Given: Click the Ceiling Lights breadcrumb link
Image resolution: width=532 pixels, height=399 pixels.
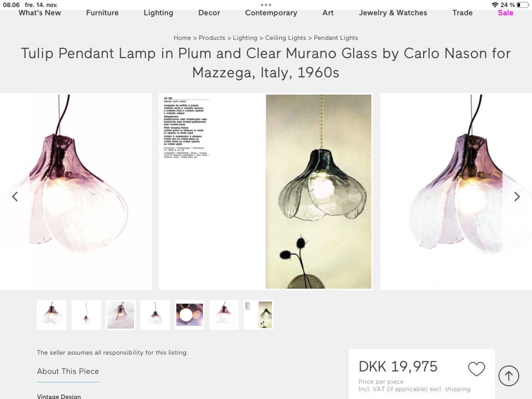Looking at the screenshot, I should point(285,38).
